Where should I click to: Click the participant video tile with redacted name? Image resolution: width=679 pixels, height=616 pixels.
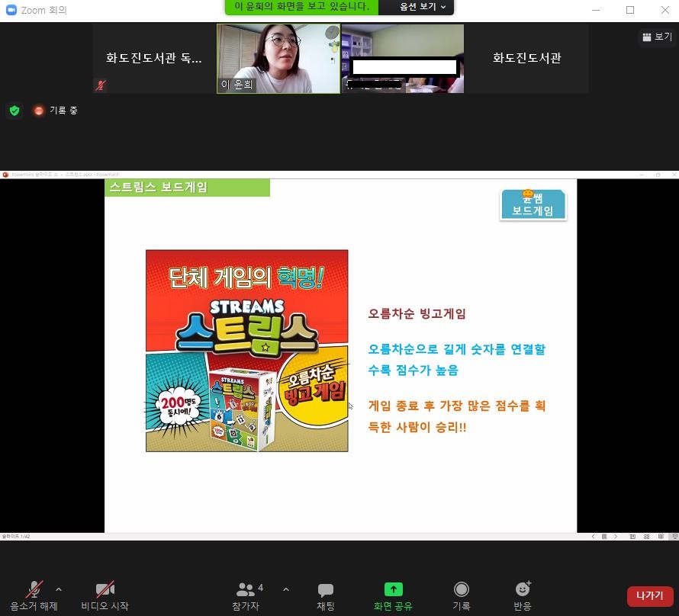click(403, 59)
